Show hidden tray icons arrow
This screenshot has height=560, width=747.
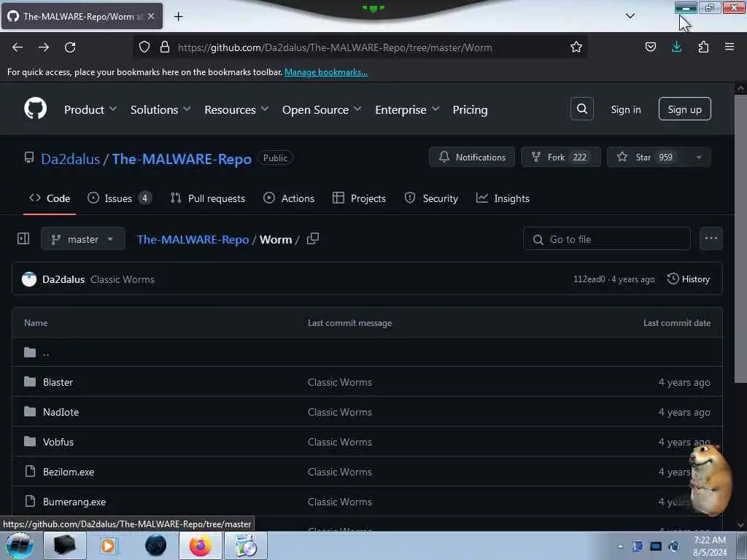(620, 546)
